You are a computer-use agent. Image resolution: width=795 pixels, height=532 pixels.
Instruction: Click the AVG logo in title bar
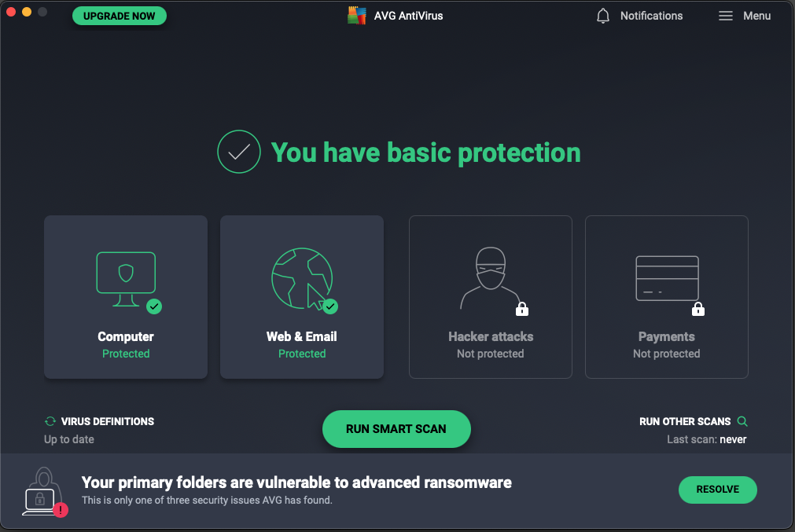[x=357, y=16]
